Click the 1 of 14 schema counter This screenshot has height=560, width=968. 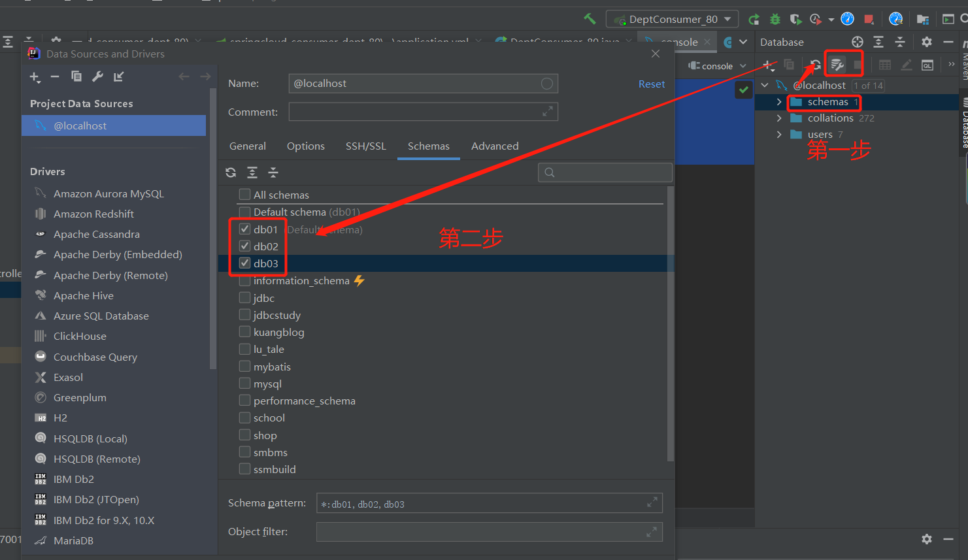[868, 86]
